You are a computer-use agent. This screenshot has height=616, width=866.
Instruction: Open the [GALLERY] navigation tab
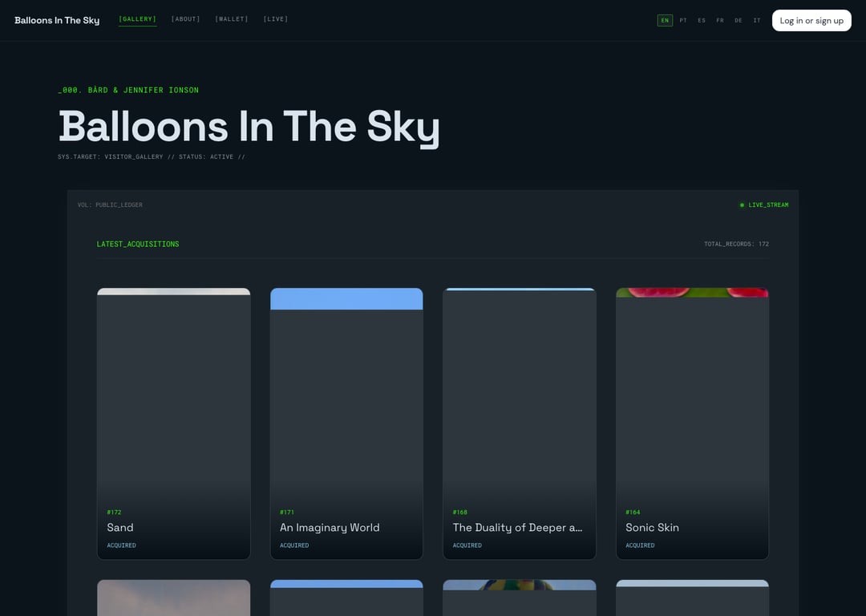[138, 19]
